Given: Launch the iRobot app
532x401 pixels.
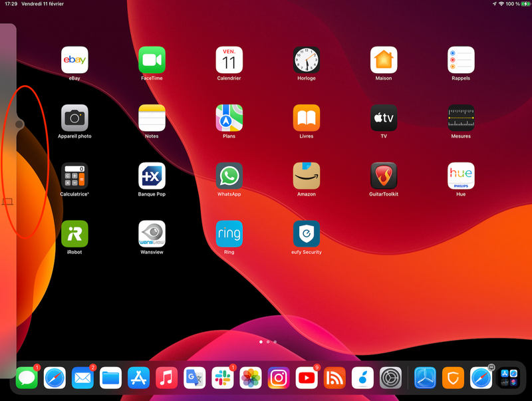Looking at the screenshot, I should 74,233.
